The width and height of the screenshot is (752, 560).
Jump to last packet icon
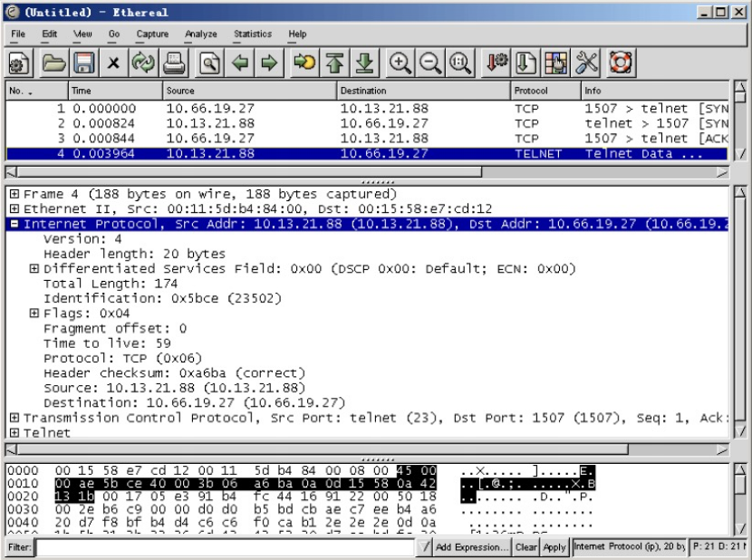tap(364, 63)
